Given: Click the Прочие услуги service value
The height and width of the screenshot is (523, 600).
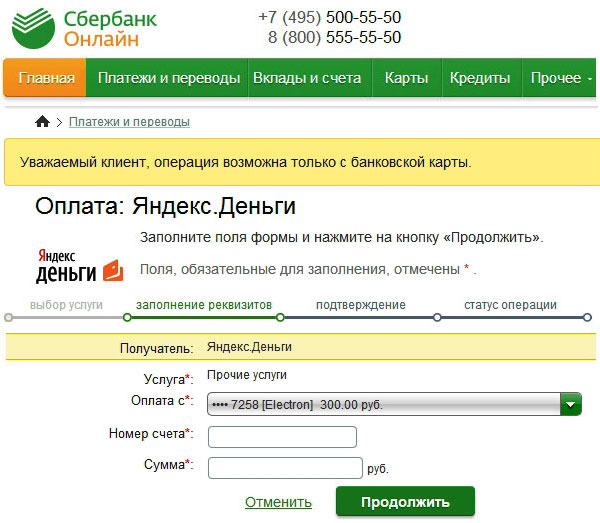Looking at the screenshot, I should pyautogui.click(x=247, y=375).
